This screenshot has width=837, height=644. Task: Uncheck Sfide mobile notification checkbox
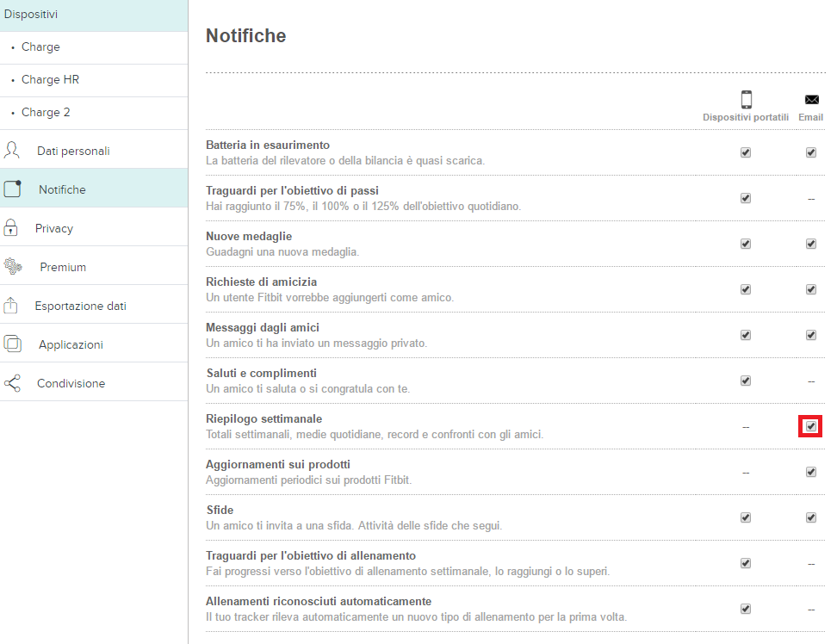point(746,517)
